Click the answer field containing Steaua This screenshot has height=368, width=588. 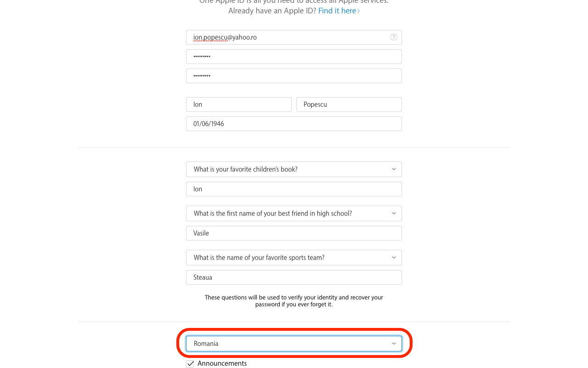[294, 277]
